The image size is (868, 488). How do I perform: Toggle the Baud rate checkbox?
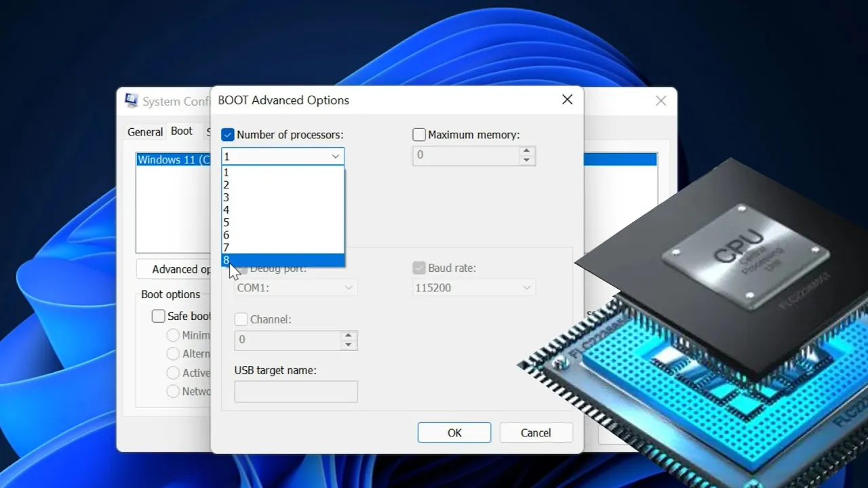click(419, 268)
